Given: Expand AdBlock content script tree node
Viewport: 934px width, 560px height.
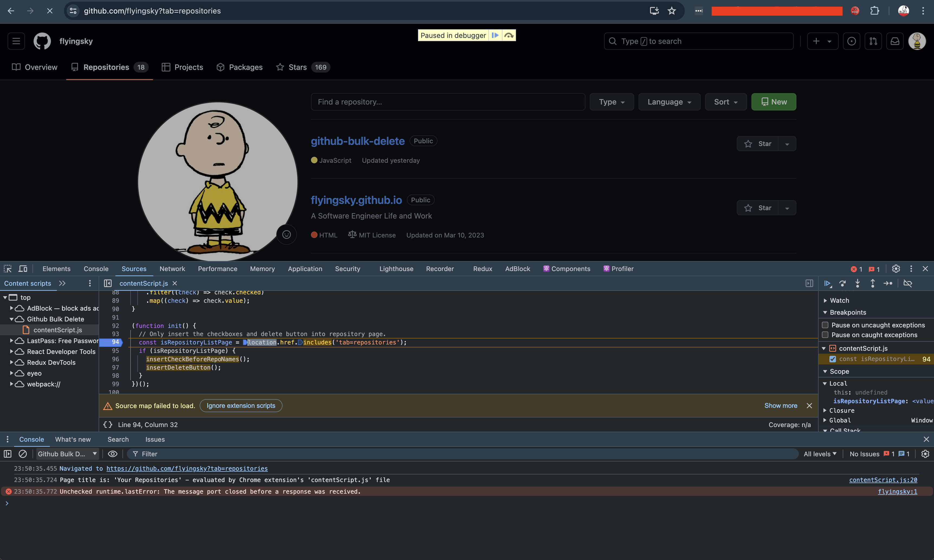Looking at the screenshot, I should click(x=11, y=308).
